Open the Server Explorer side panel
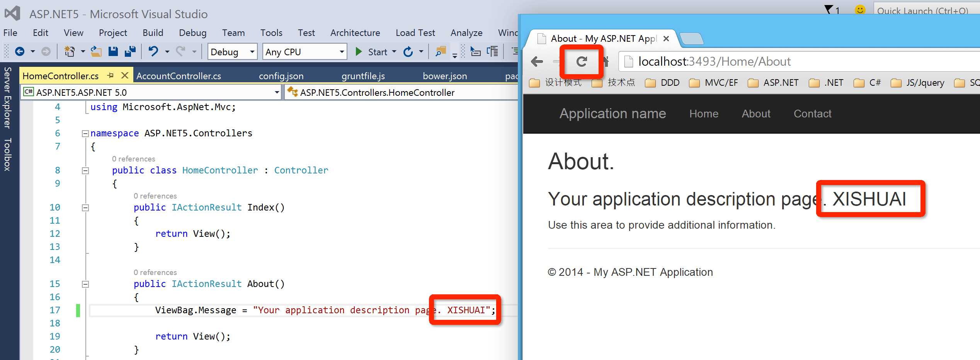 [7, 98]
